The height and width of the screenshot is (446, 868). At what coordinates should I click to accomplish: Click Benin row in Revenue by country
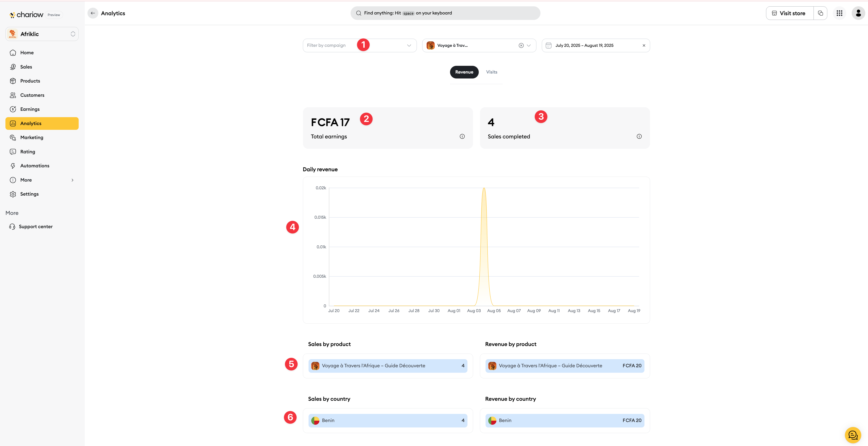tap(565, 421)
